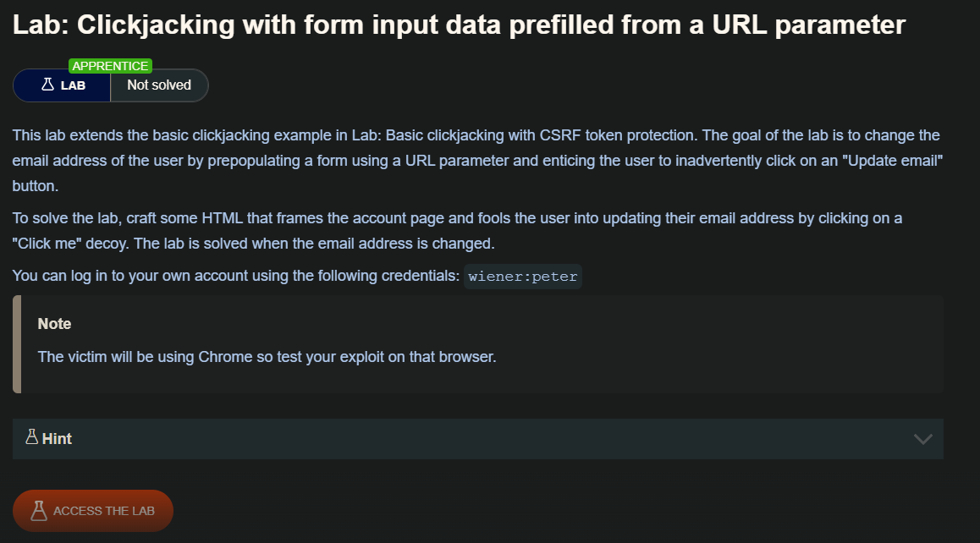Click the lab title heading
The height and width of the screenshot is (543, 980).
tap(459, 25)
